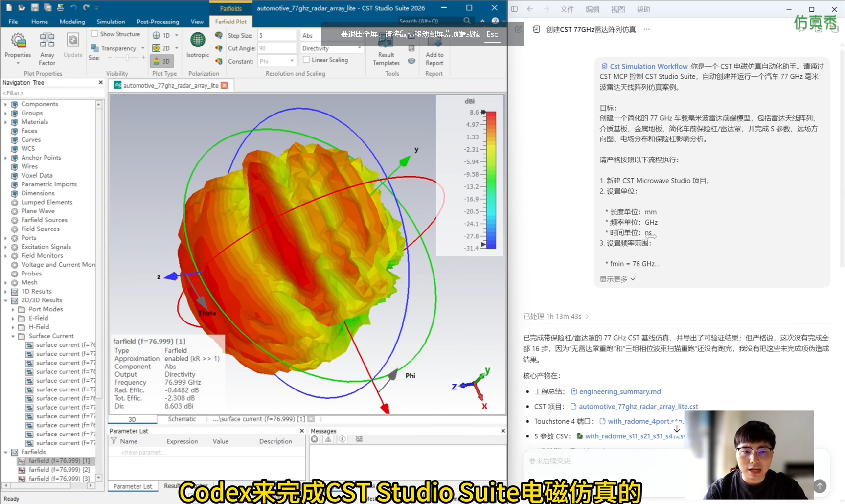Open the more options ellipsis for the chat title
The width and height of the screenshot is (845, 504).
pos(646,29)
